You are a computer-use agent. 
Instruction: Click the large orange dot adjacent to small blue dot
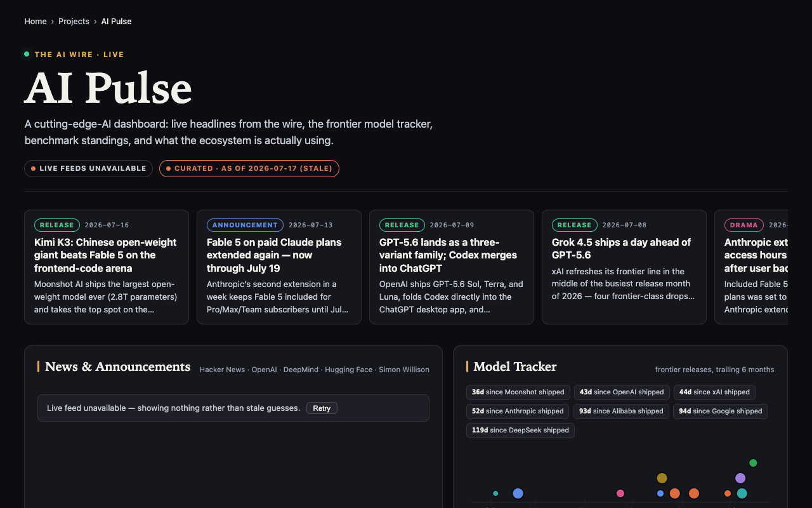pyautogui.click(x=675, y=493)
